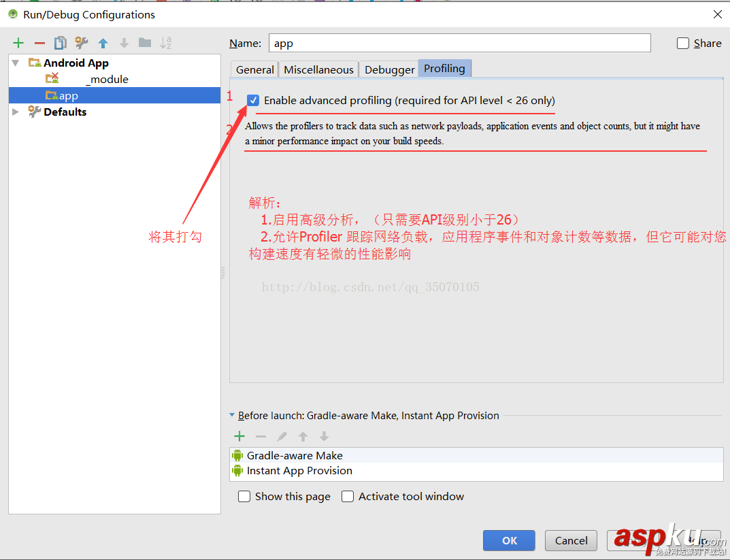
Task: Copy the app configuration
Action: coord(60,42)
